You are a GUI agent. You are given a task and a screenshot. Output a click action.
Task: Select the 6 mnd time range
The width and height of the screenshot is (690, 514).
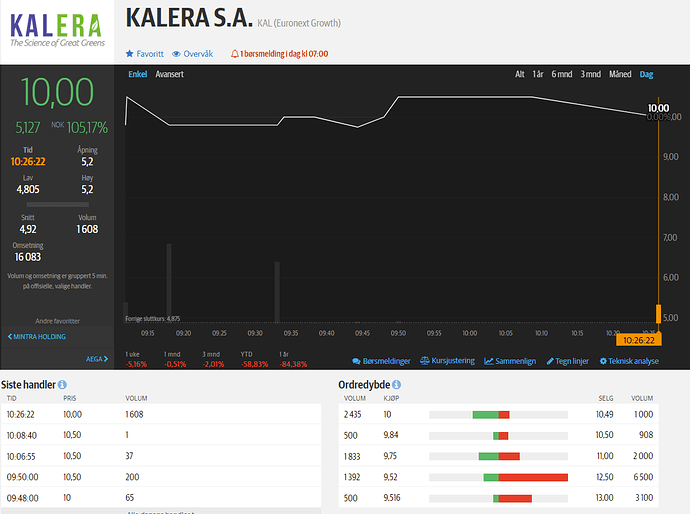[562, 74]
